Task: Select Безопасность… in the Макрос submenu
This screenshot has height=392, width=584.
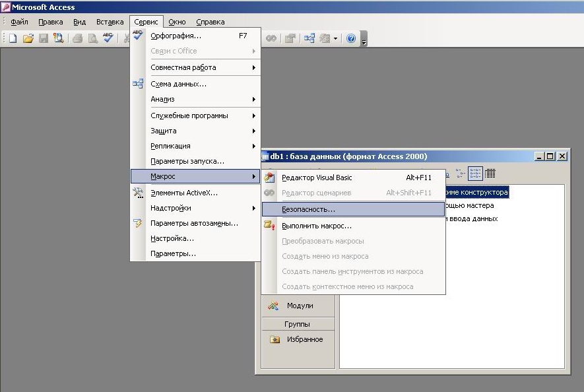Action: [353, 209]
